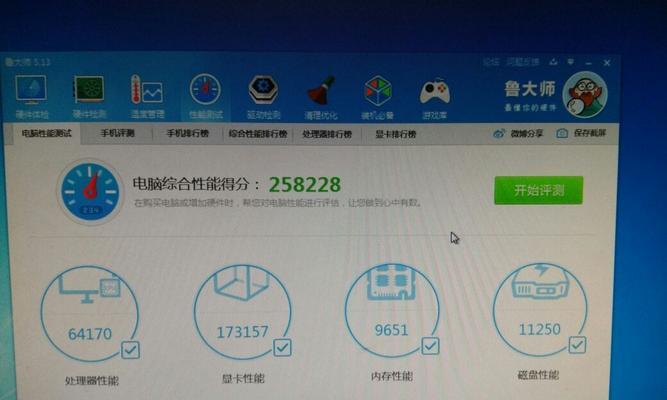The height and width of the screenshot is (400, 667).
Task: Switch to the 显卡排行榜 tab
Action: coord(396,134)
